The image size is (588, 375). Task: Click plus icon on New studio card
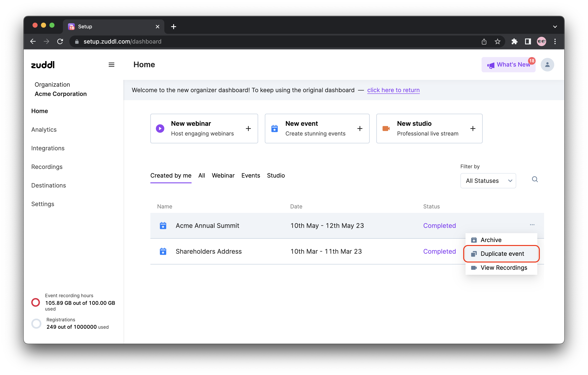coord(472,129)
